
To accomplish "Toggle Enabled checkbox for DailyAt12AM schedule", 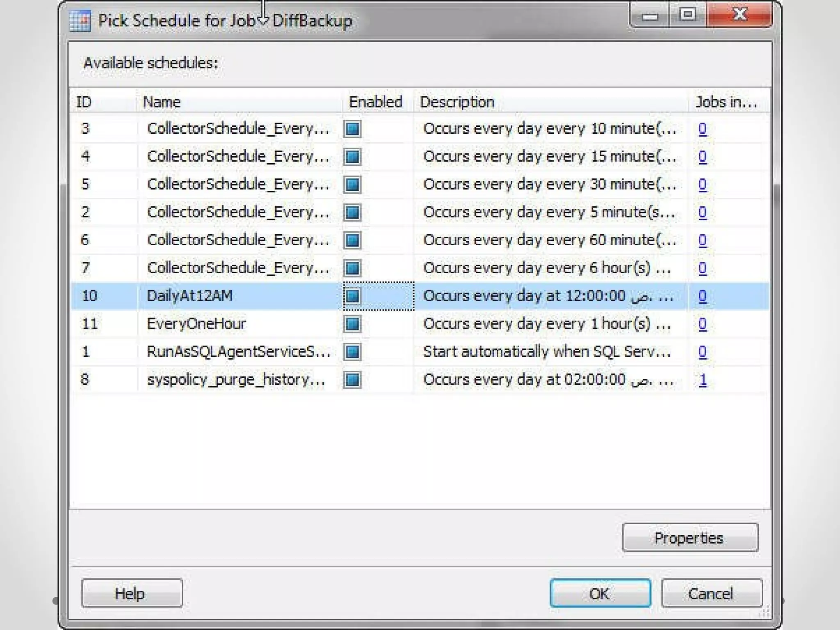I will tap(352, 296).
